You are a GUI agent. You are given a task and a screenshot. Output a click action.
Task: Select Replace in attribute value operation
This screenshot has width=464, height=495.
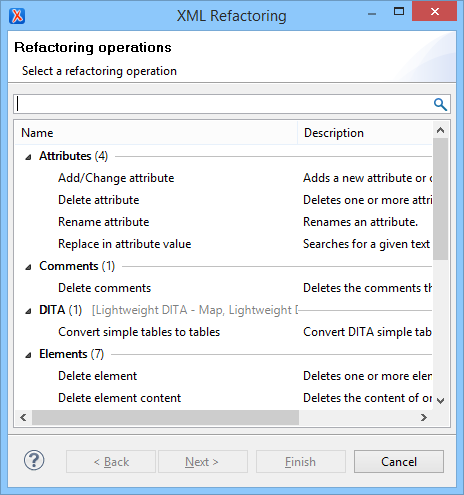pyautogui.click(x=124, y=244)
